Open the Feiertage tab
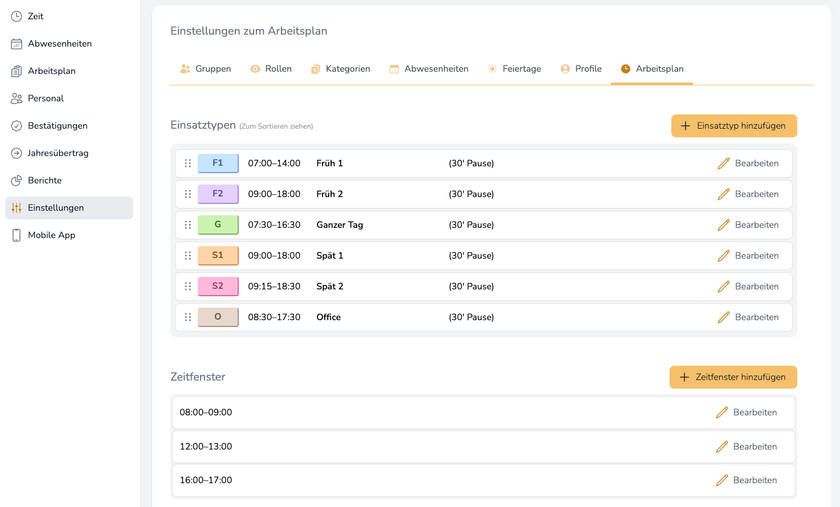 click(x=514, y=69)
